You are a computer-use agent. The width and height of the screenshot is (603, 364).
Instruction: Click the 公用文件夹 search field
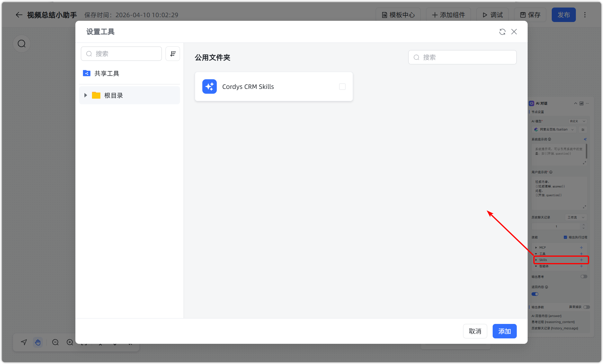click(462, 57)
